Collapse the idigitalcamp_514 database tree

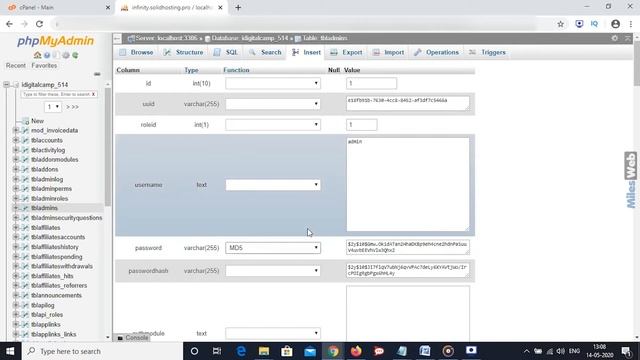[7, 84]
